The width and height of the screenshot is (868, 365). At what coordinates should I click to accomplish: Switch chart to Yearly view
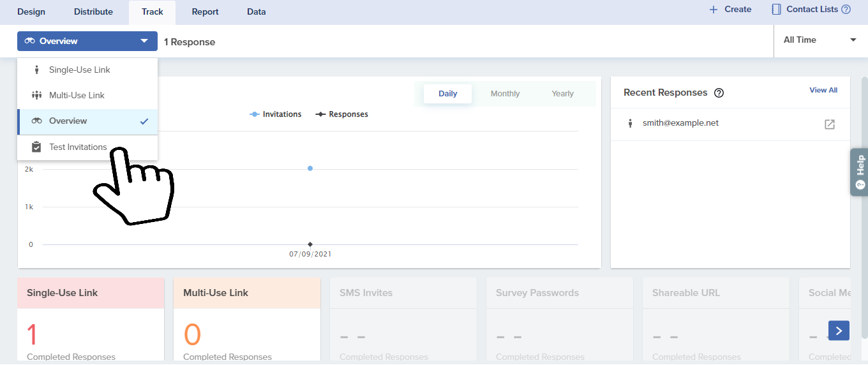tap(562, 94)
